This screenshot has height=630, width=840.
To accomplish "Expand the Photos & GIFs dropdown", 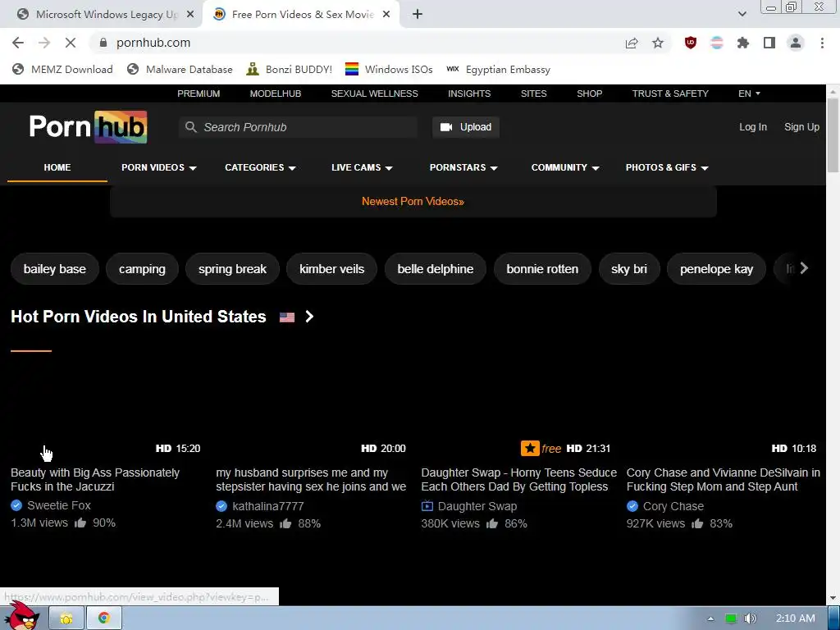I will point(667,167).
